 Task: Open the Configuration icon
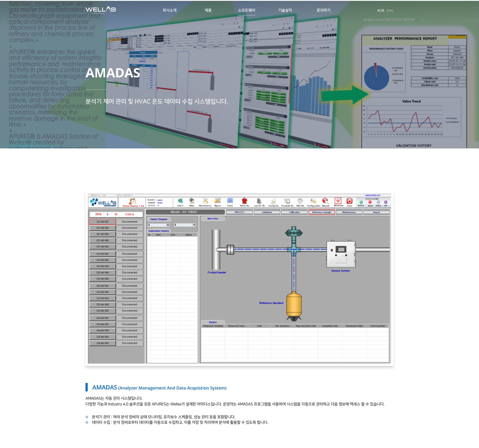pos(313,201)
